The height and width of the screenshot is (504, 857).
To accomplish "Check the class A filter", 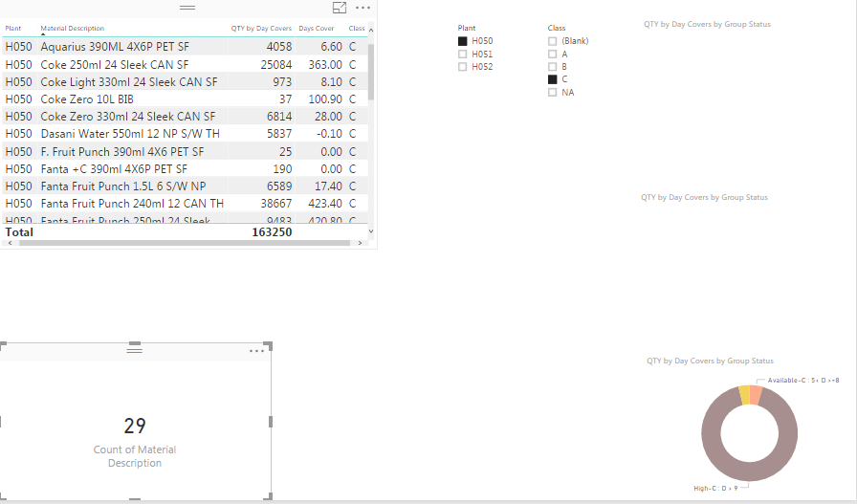I will click(552, 55).
